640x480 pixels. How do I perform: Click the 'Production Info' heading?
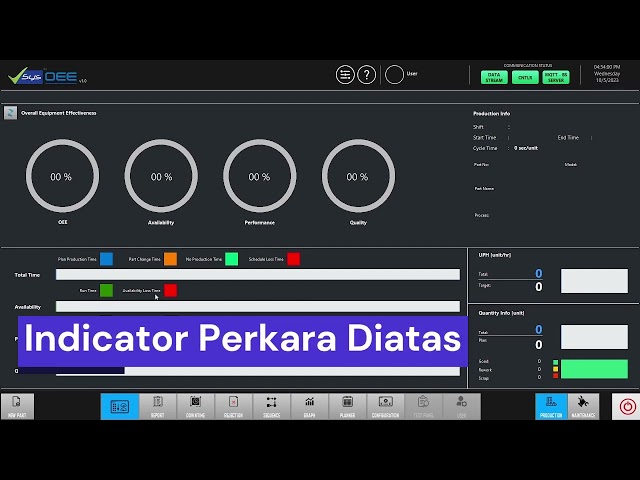[491, 113]
